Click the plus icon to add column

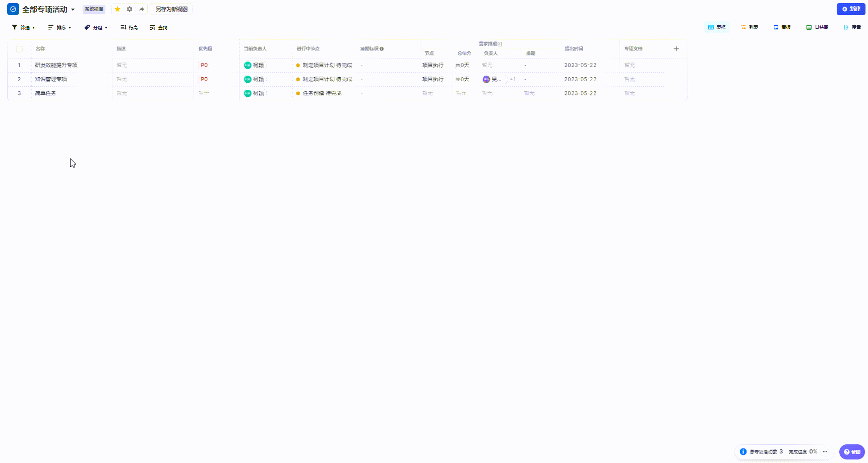click(x=676, y=49)
